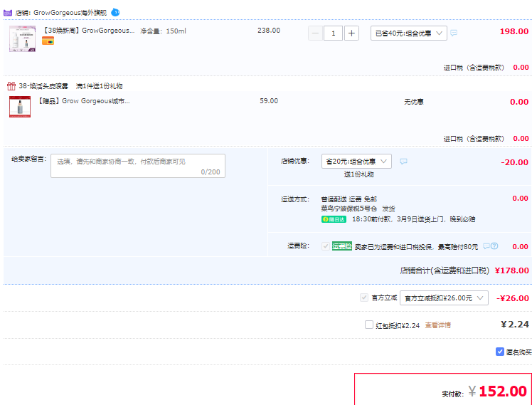Viewport: 532px width, 405px height.
Task: Click the 198.00 item subtotal
Action: tap(514, 31)
